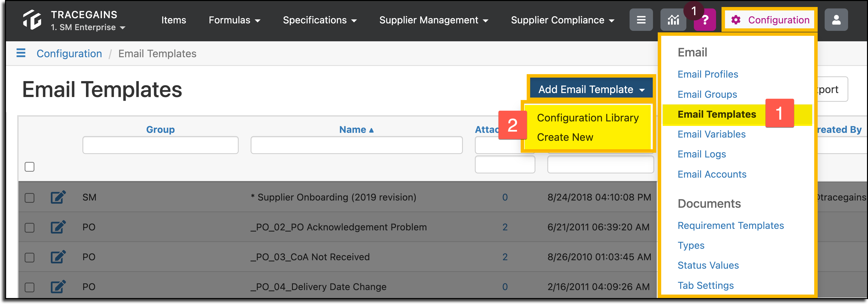Choose Configuration Library from dropdown

click(588, 118)
